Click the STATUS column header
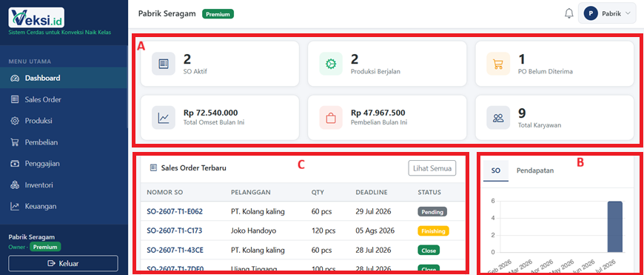Viewport: 644px width, 275px height. (429, 193)
